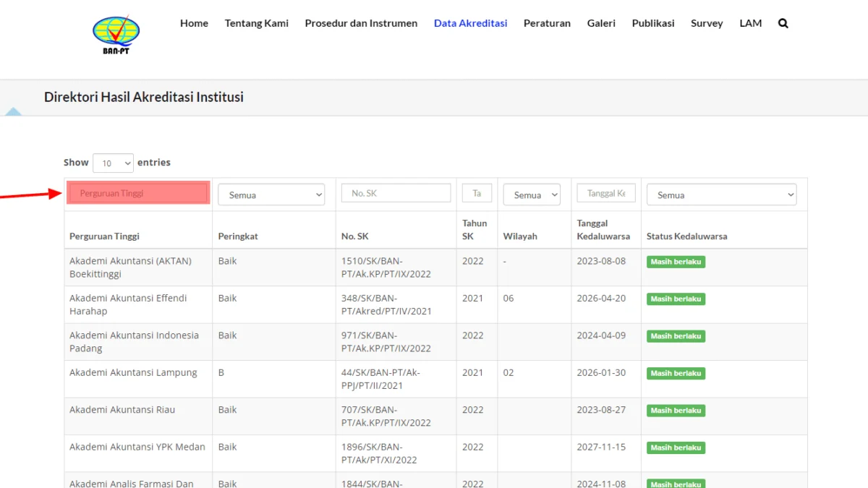Go to Home menu
Image resolution: width=868 pixels, height=488 pixels.
[194, 23]
